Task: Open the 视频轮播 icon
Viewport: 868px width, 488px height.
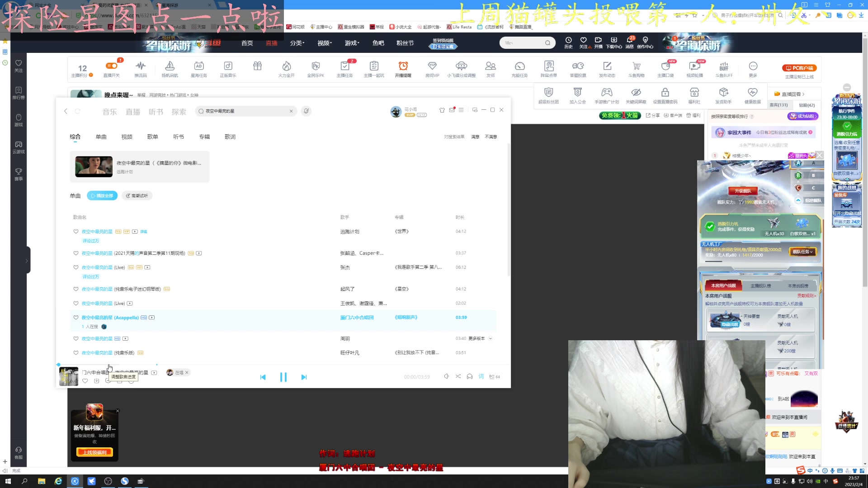Action: point(695,69)
